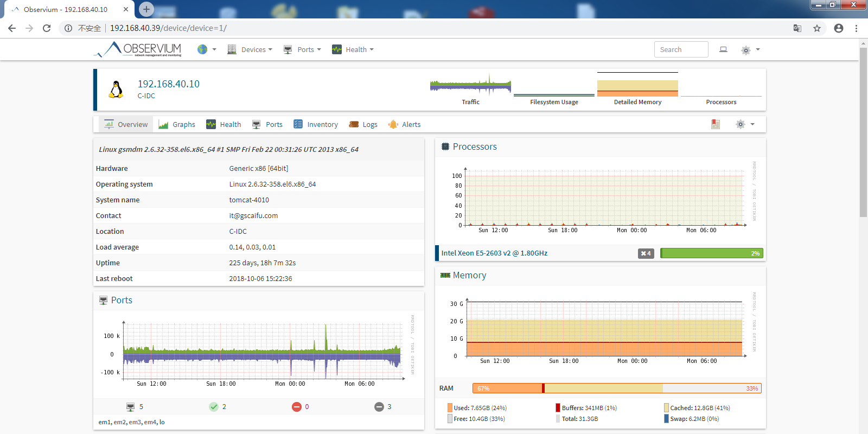Switch to the Overview tab
The image size is (868, 434).
tap(126, 124)
